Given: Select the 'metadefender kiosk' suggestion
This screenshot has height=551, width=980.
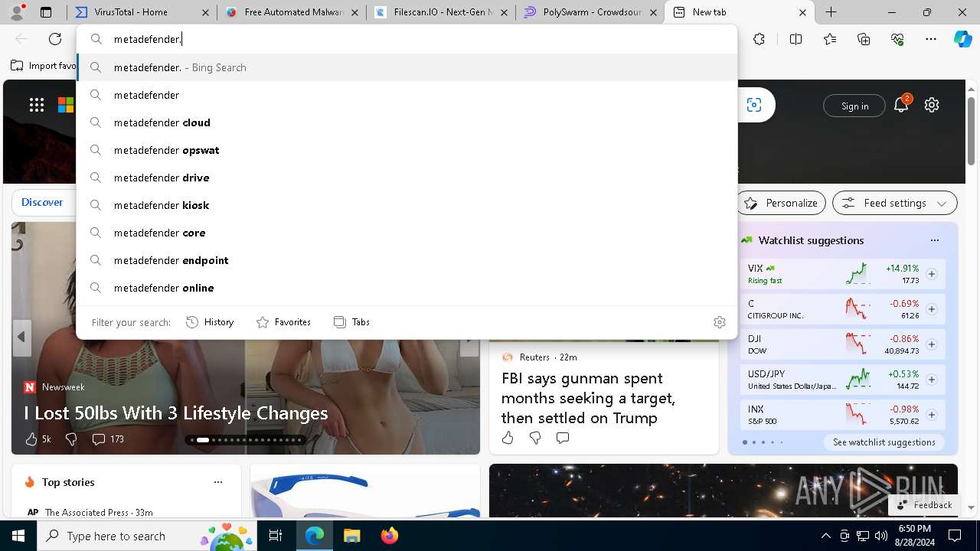Looking at the screenshot, I should tap(407, 205).
